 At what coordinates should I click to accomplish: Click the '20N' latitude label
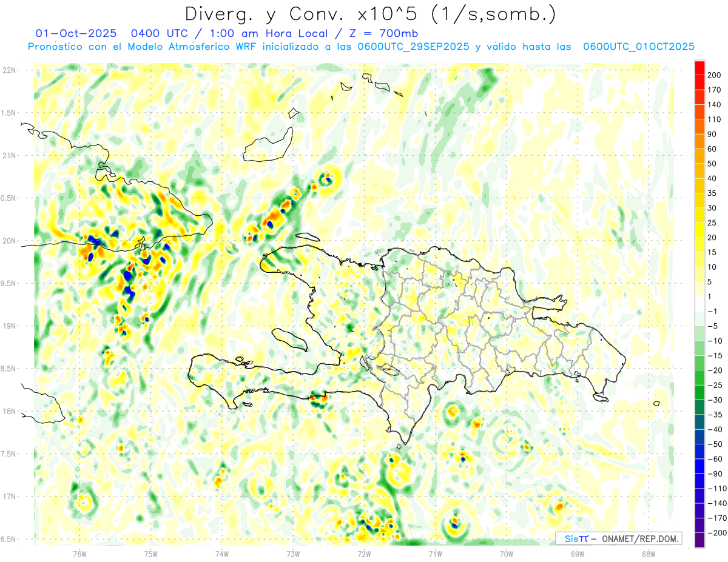[9, 241]
